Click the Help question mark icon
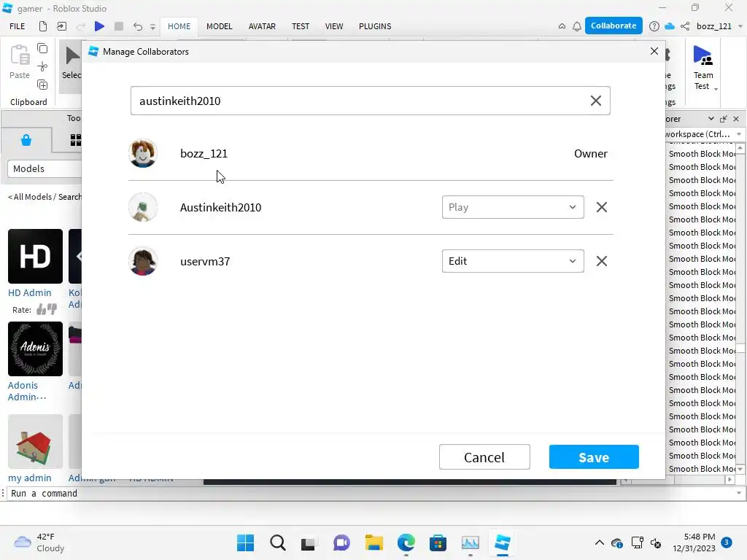Viewport: 747px width, 560px height. click(654, 26)
